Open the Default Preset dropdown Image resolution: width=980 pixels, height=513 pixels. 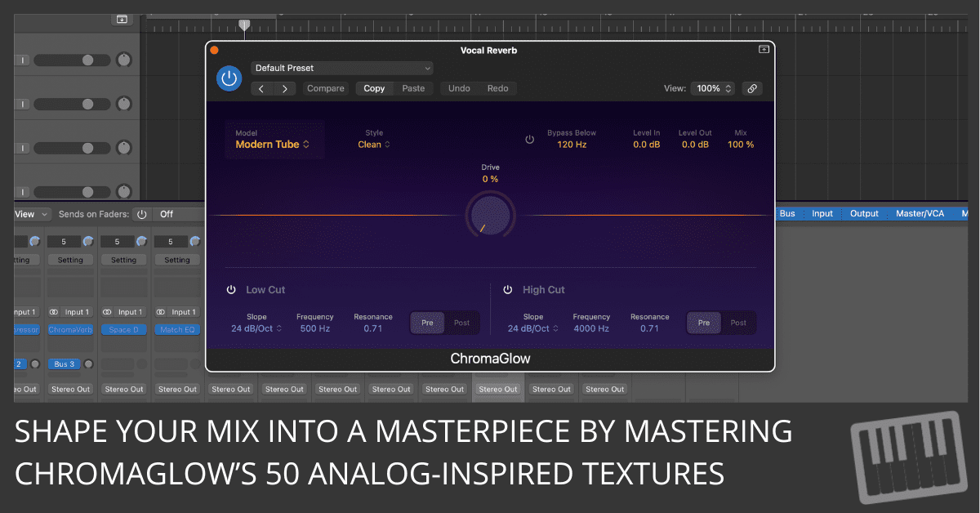tap(342, 69)
